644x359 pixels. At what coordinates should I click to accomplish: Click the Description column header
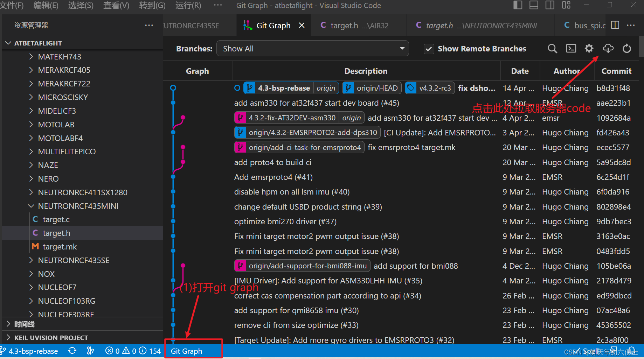(366, 71)
